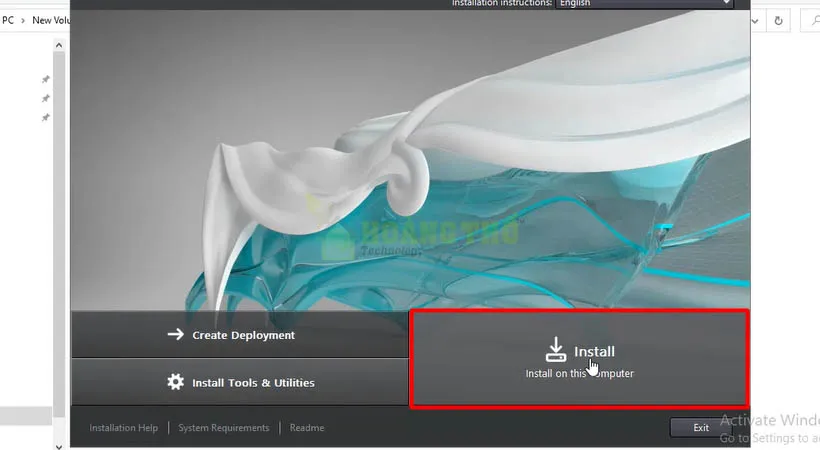Expand address history dropdown in File Explorer
This screenshot has width=820, height=450.
point(755,21)
